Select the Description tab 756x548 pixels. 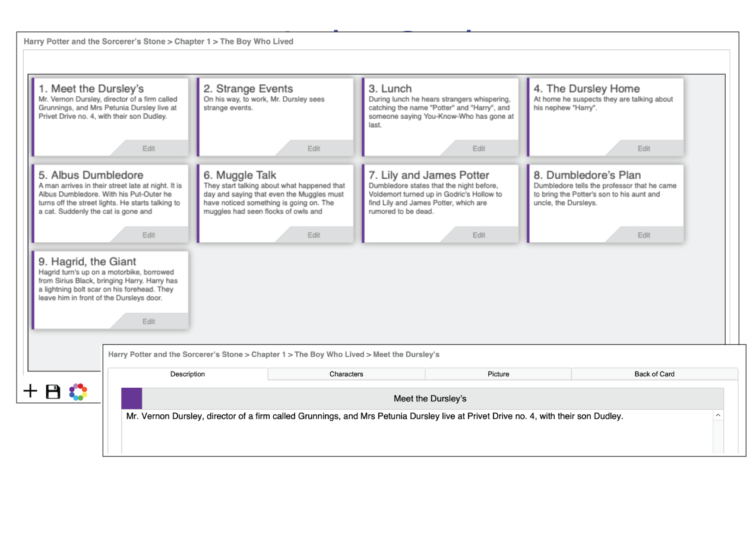188,374
